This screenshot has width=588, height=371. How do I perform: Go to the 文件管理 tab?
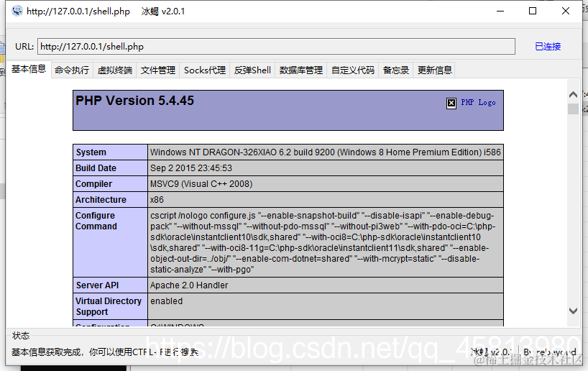pyautogui.click(x=158, y=70)
